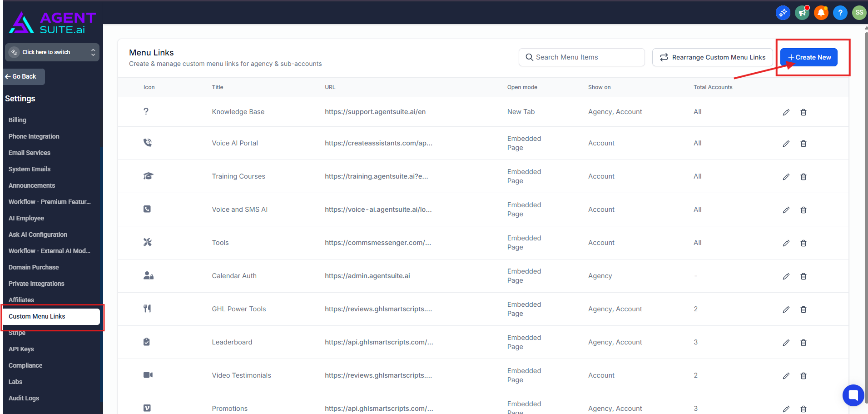
Task: Delete the Leaderboard menu link
Action: pyautogui.click(x=804, y=343)
